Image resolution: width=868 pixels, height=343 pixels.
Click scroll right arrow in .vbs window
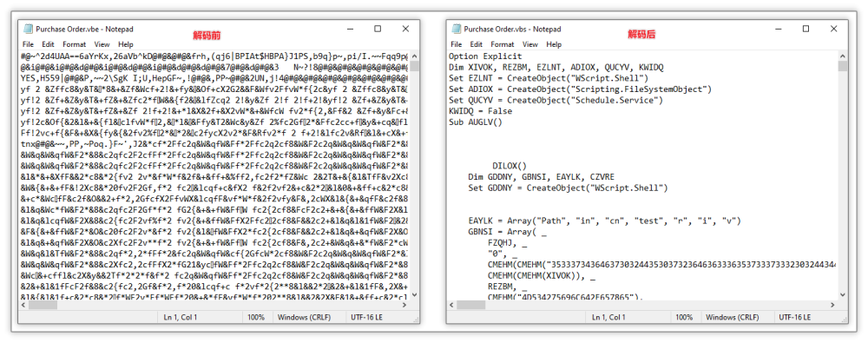click(x=832, y=306)
